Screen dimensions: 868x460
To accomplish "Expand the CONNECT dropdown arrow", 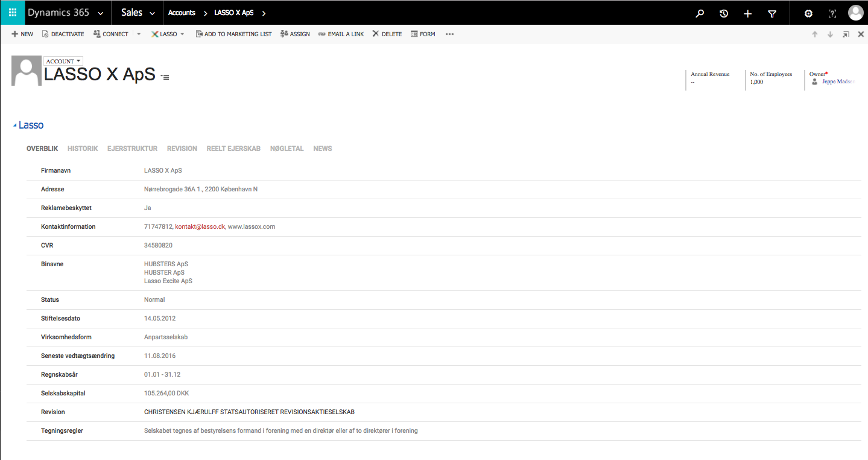I will (x=138, y=34).
